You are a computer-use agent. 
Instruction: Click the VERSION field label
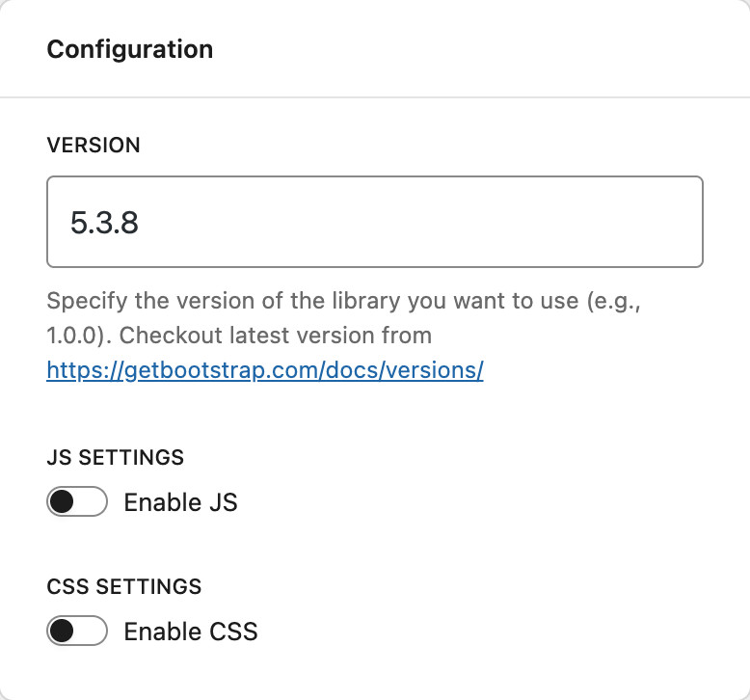point(94,146)
